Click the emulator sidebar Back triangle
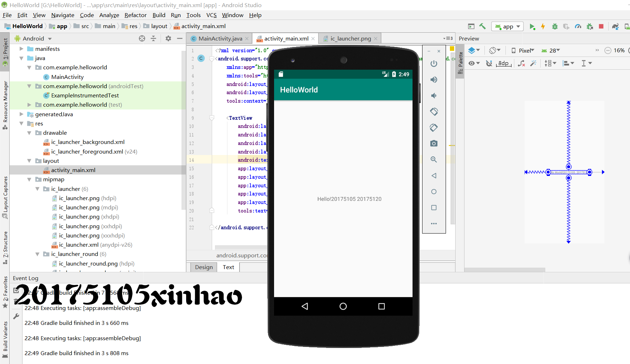Image resolution: width=630 pixels, height=364 pixels. pos(434,176)
